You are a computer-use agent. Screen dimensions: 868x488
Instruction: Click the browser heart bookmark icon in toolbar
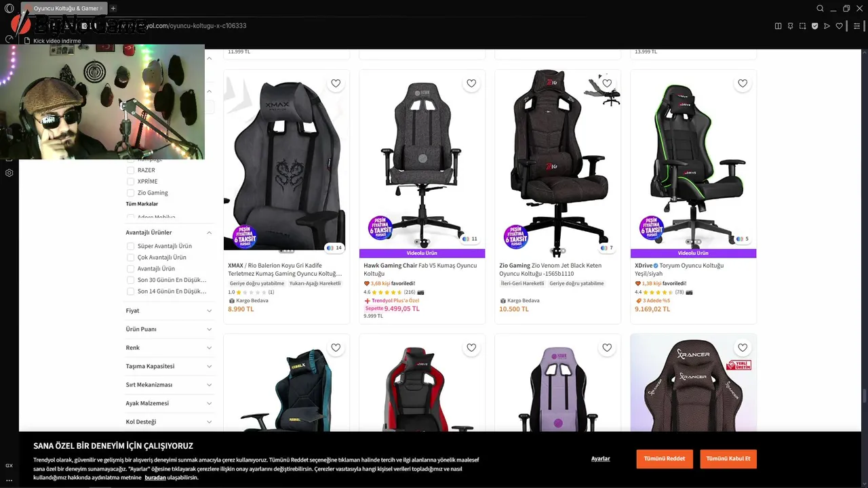click(x=839, y=26)
